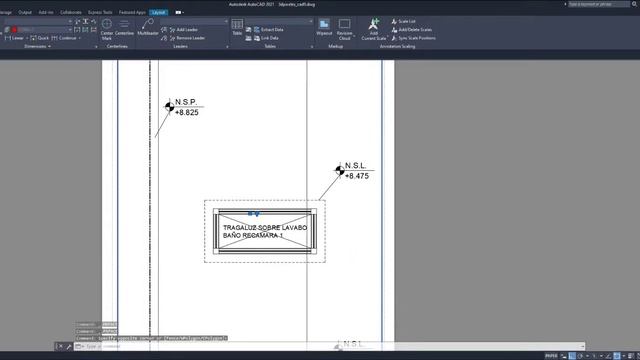Select the Continue dimension tool
The width and height of the screenshot is (640, 360).
[64, 38]
